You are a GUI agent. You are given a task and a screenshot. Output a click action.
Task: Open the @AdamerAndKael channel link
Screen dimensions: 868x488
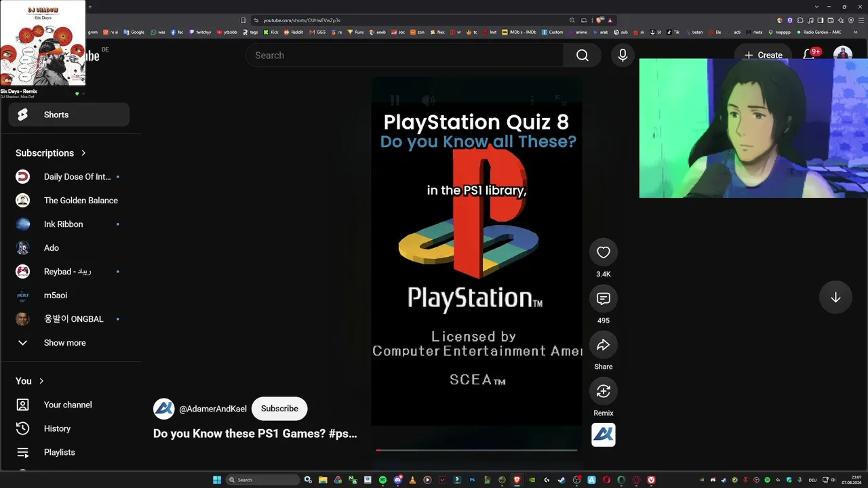click(213, 409)
